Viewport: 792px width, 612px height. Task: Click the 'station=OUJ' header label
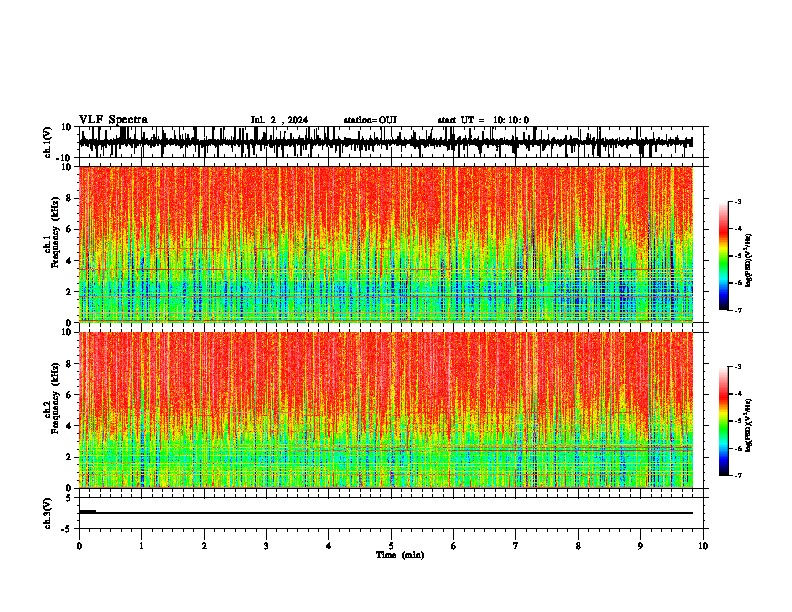(370, 120)
